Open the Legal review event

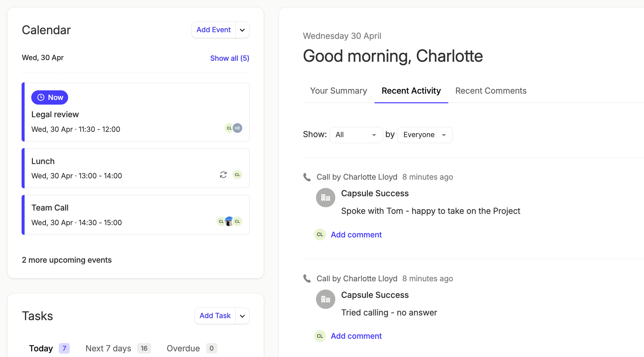(136, 112)
